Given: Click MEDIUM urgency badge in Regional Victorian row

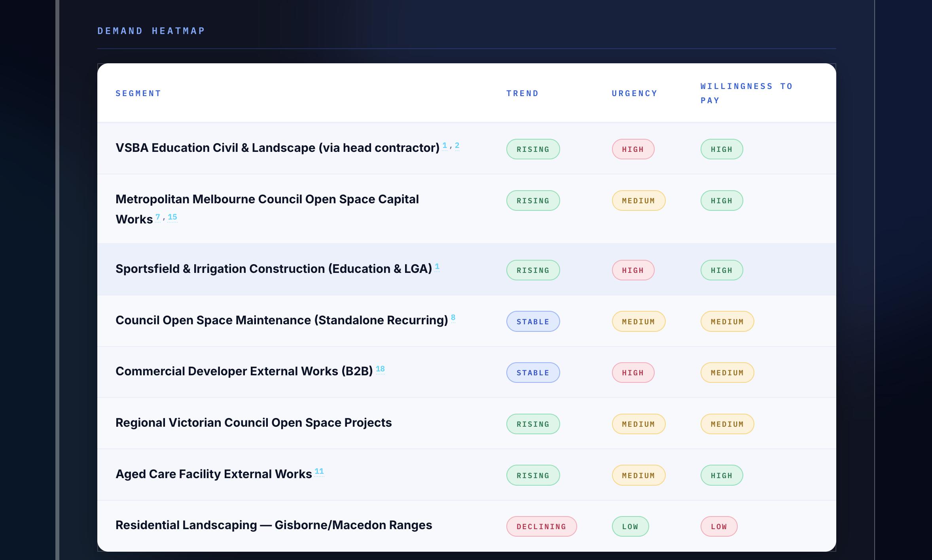Looking at the screenshot, I should (x=638, y=424).
